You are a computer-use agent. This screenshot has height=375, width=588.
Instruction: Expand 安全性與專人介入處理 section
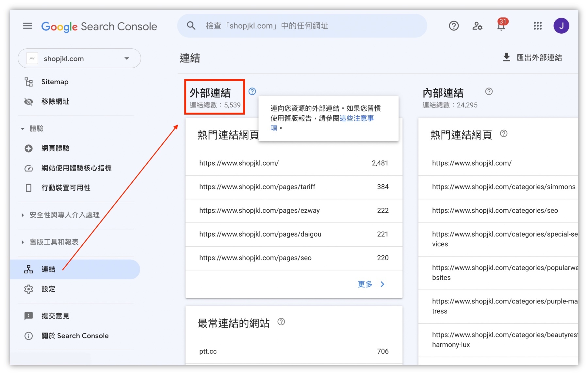click(23, 215)
